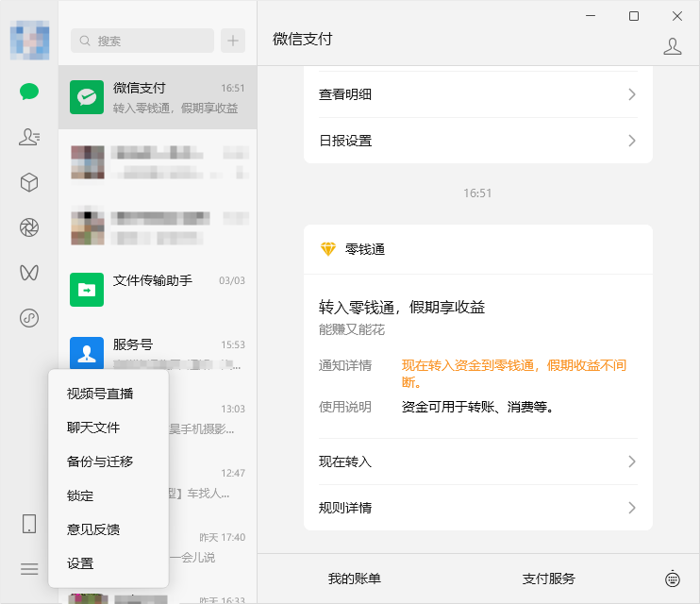700x604 pixels.
Task: Open 支付服务 bottom menu
Action: point(549,579)
